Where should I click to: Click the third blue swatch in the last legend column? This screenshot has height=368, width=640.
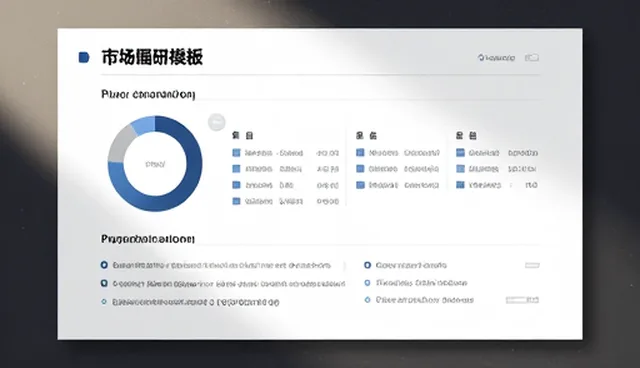[x=460, y=185]
